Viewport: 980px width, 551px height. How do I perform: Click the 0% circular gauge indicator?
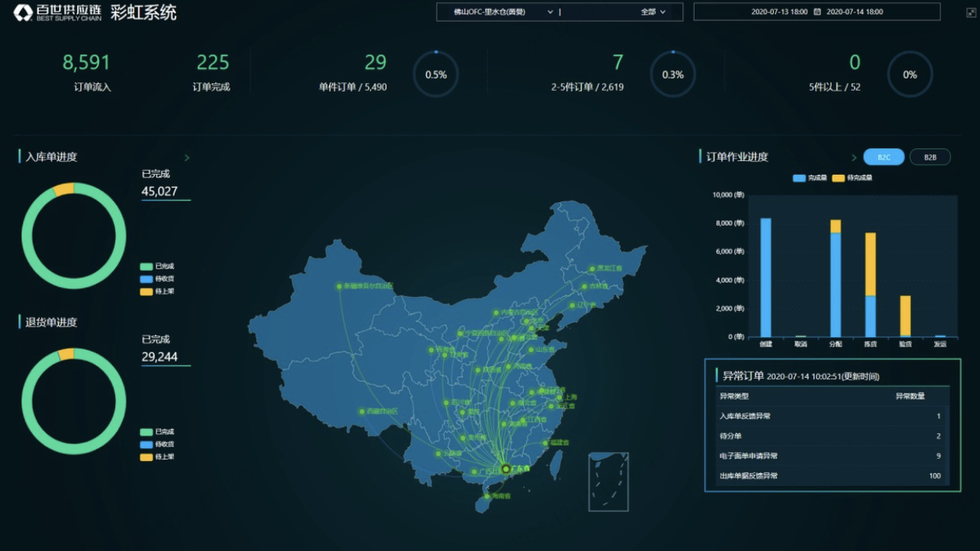910,74
